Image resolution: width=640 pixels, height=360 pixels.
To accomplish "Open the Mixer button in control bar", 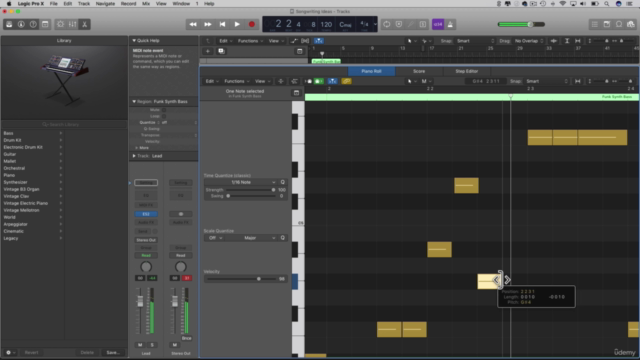I will click(72, 24).
